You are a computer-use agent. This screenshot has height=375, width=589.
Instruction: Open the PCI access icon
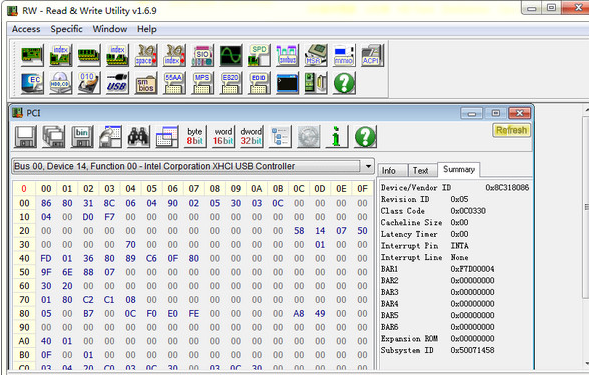click(32, 55)
